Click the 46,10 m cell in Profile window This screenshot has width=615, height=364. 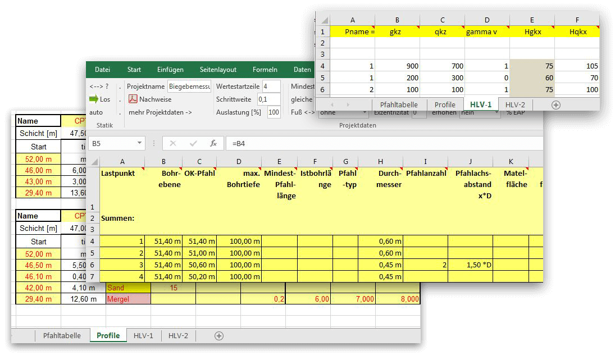38,276
